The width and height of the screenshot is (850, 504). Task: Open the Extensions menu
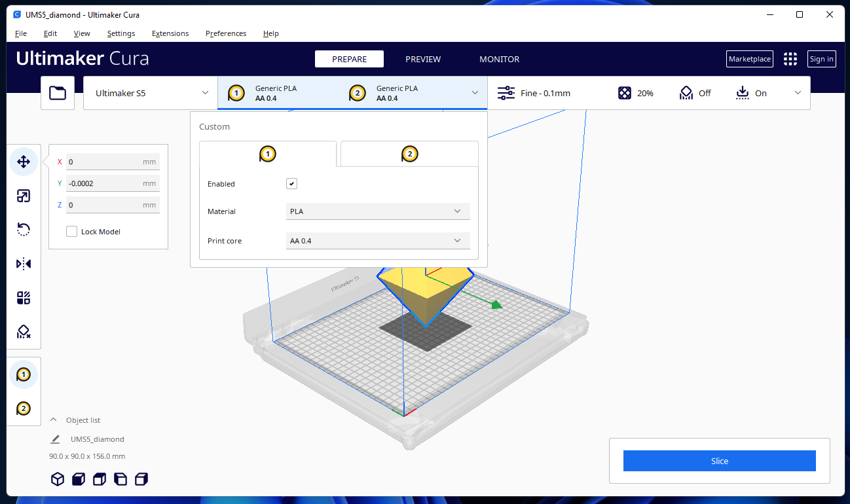point(170,33)
